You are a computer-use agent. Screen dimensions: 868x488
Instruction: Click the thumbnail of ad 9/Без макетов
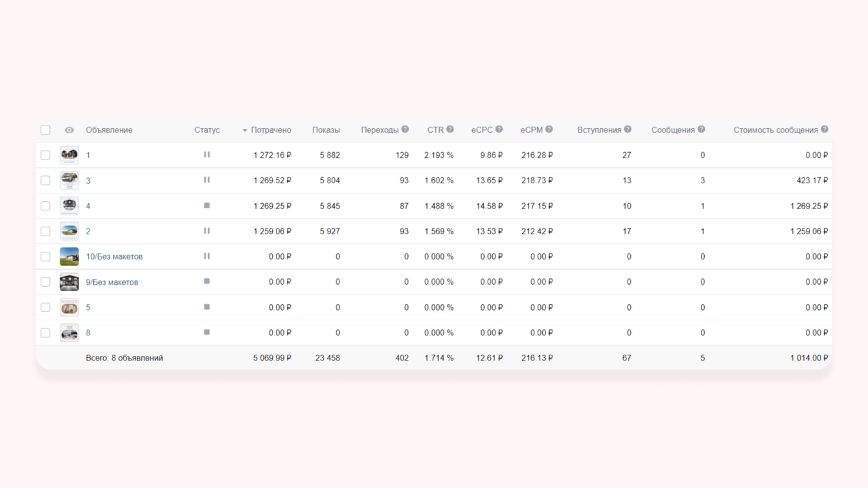69,282
